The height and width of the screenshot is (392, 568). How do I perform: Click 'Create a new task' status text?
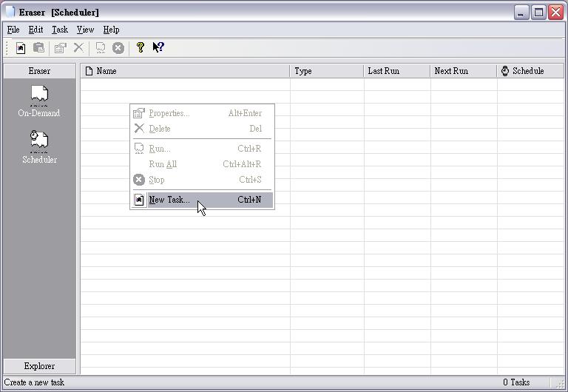pyautogui.click(x=34, y=382)
